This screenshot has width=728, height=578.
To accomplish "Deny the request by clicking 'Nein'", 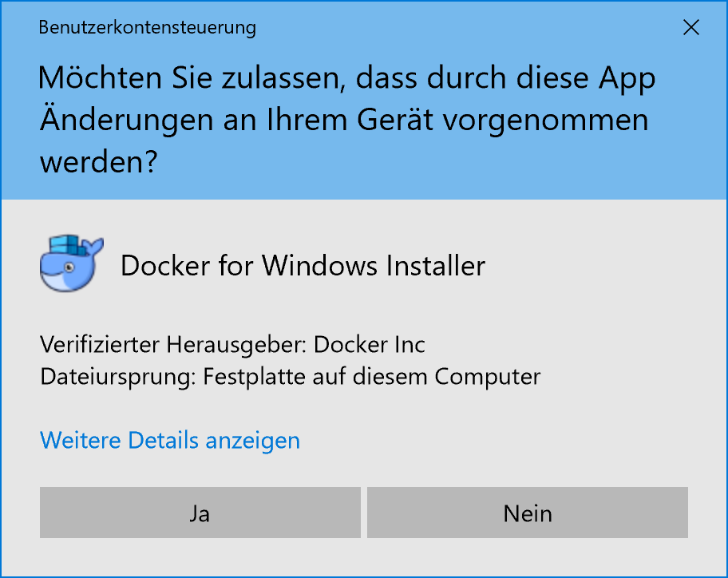I will 528,513.
